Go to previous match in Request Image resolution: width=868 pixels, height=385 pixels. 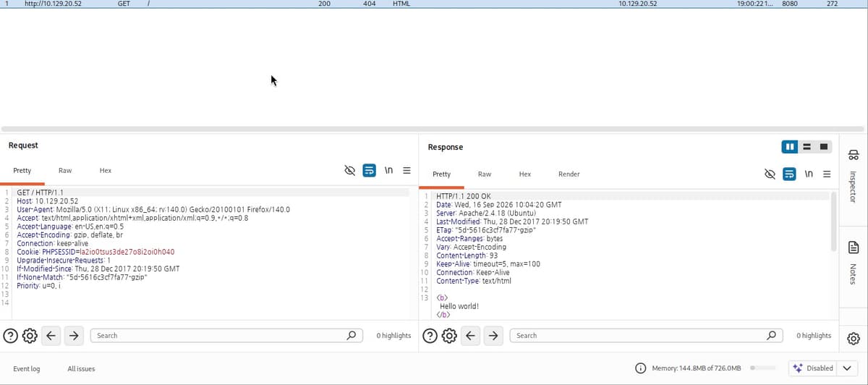pos(51,335)
